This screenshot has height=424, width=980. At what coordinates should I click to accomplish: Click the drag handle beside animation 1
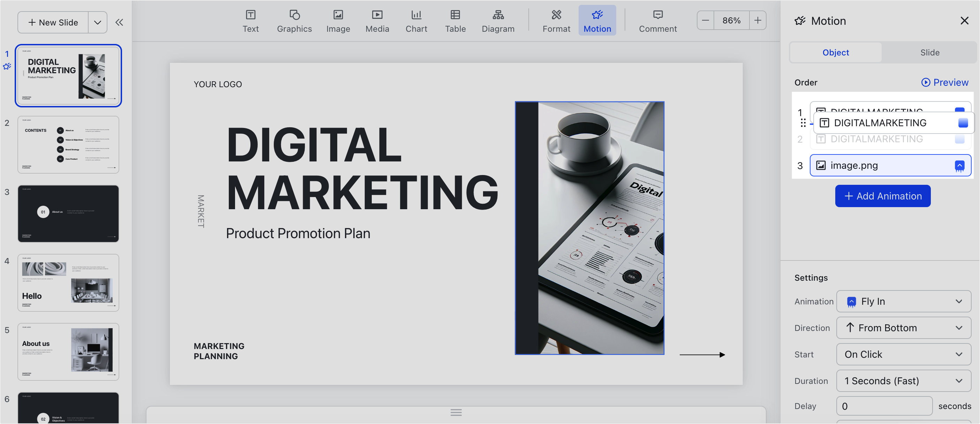point(803,122)
